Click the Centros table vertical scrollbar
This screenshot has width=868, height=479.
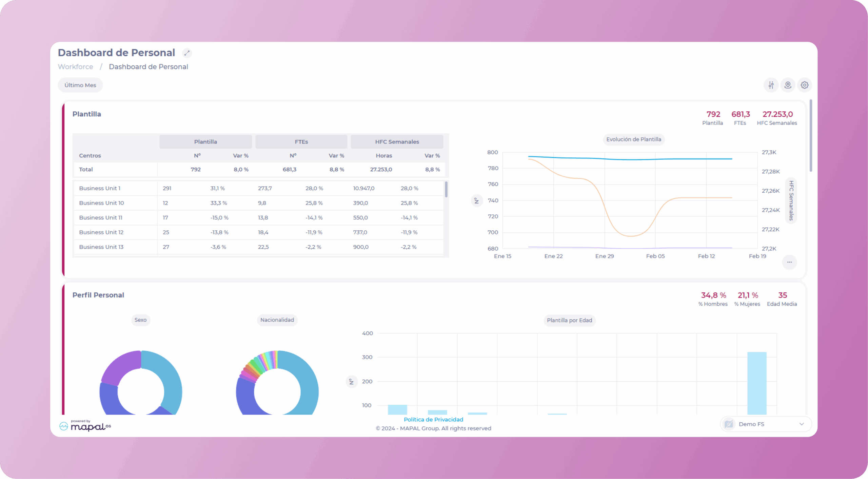pyautogui.click(x=446, y=190)
